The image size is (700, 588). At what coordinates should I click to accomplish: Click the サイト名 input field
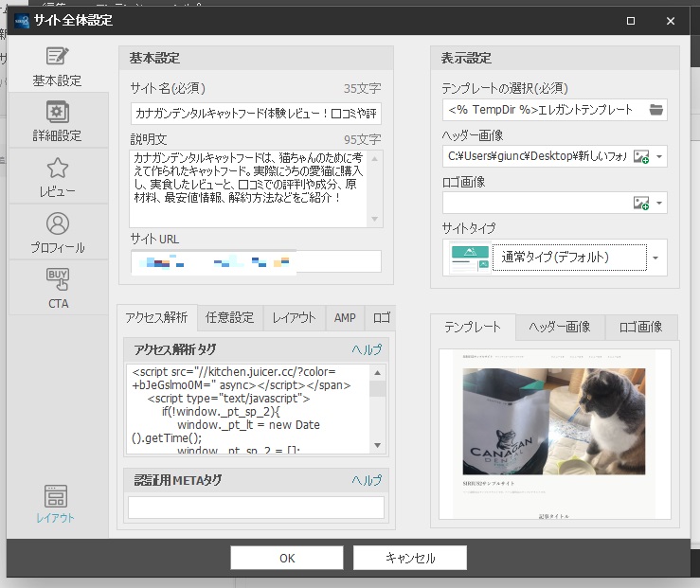point(257,114)
